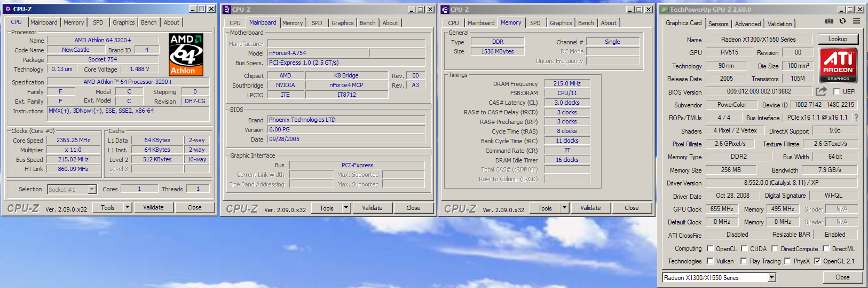Click Close in CPU-Z memory-timings window
868x288 pixels.
coord(632,208)
